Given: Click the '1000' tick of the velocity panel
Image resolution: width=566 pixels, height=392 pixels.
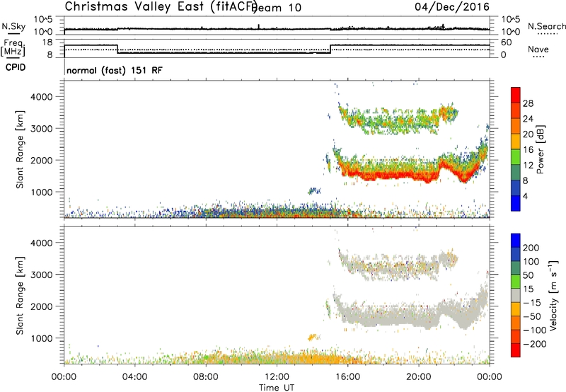Looking at the screenshot, I should pos(42,338).
